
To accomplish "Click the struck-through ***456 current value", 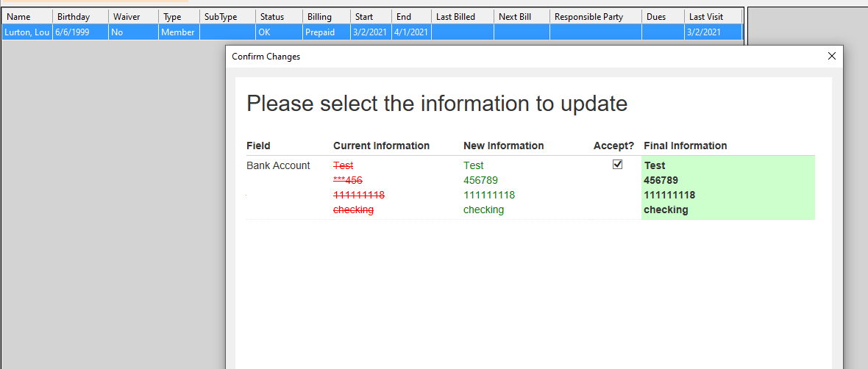I will [x=348, y=180].
